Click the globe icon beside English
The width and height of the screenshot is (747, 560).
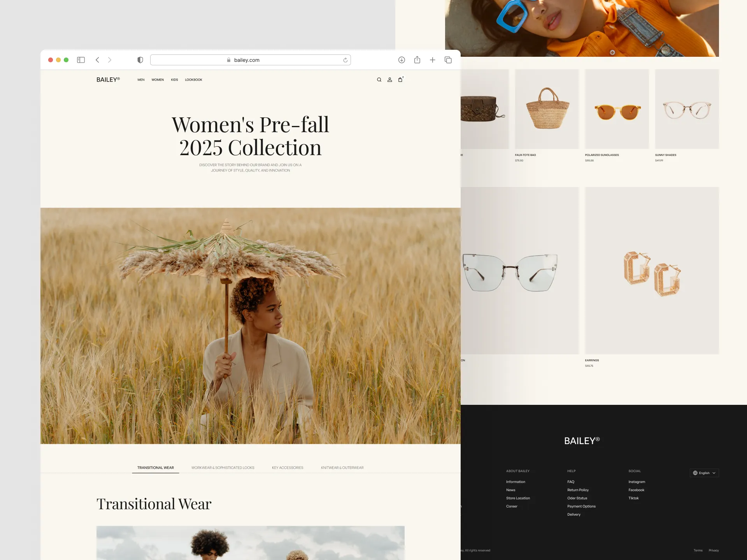pyautogui.click(x=695, y=473)
